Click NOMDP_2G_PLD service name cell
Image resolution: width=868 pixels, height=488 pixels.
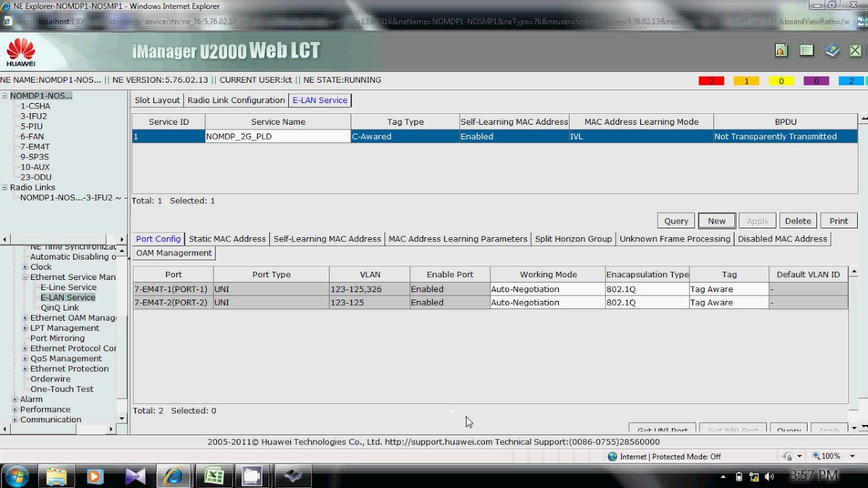pos(277,136)
